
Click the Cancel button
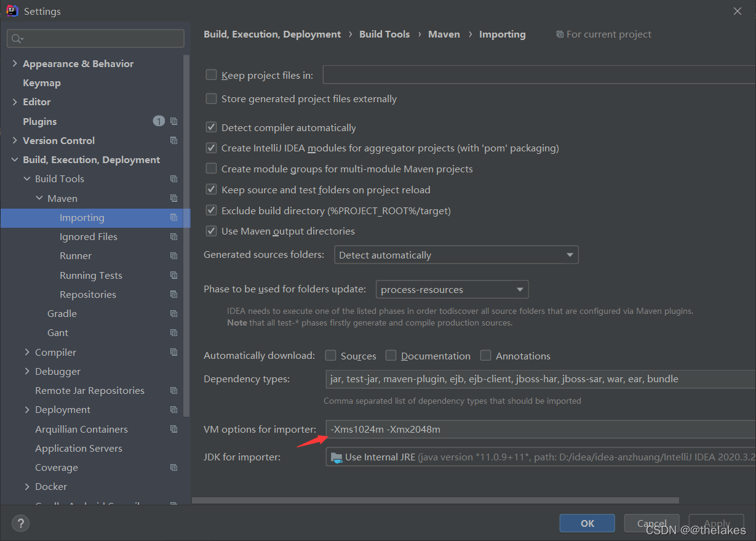click(x=652, y=523)
